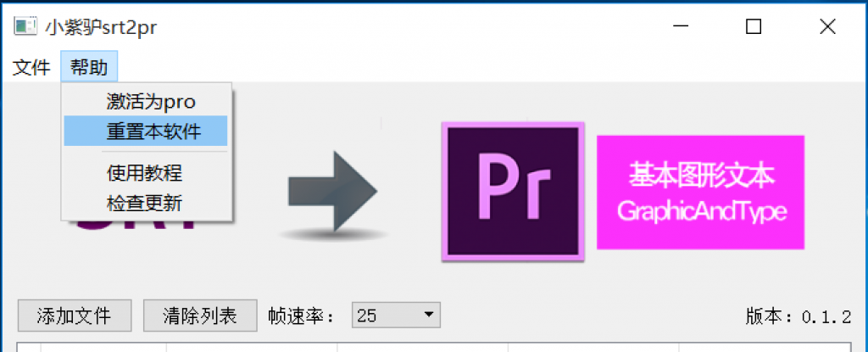Image resolution: width=868 pixels, height=352 pixels.
Task: Click the purple SRT logo behind the menu
Action: [x=136, y=226]
